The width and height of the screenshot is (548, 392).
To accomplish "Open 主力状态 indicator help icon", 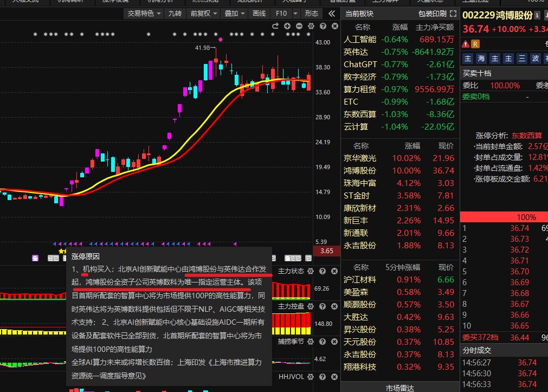I will pyautogui.click(x=323, y=271).
